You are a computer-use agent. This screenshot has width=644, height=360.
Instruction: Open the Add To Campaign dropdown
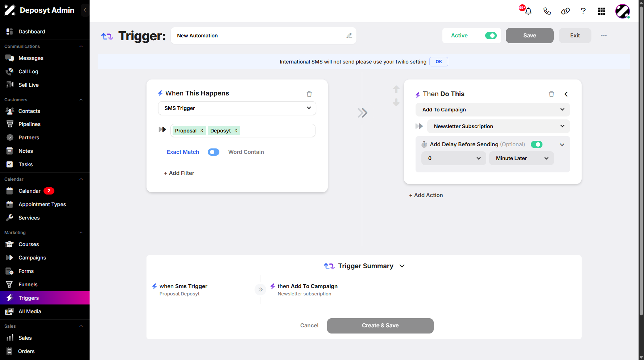pos(493,110)
